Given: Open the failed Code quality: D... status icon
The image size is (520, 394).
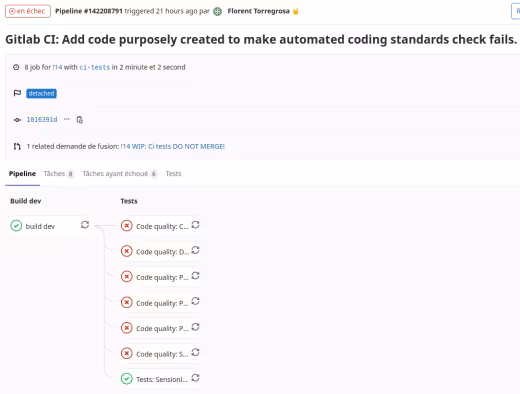Looking at the screenshot, I should click(127, 251).
